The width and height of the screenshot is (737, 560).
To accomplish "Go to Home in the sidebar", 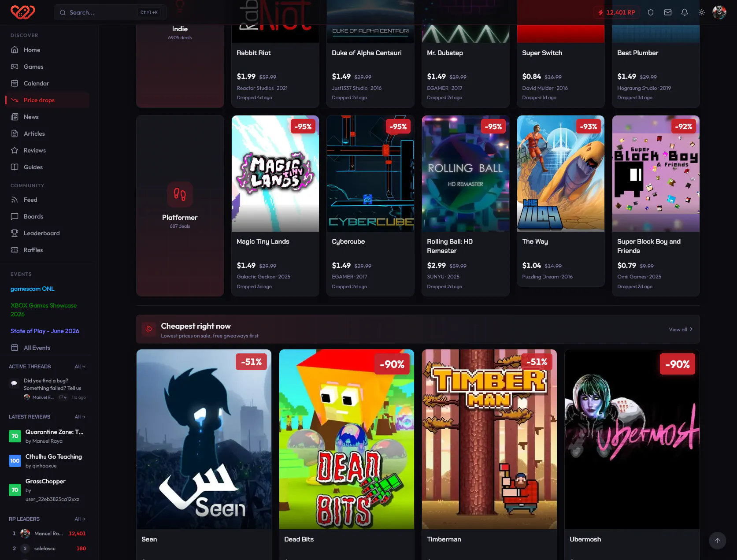I will 48,50.
